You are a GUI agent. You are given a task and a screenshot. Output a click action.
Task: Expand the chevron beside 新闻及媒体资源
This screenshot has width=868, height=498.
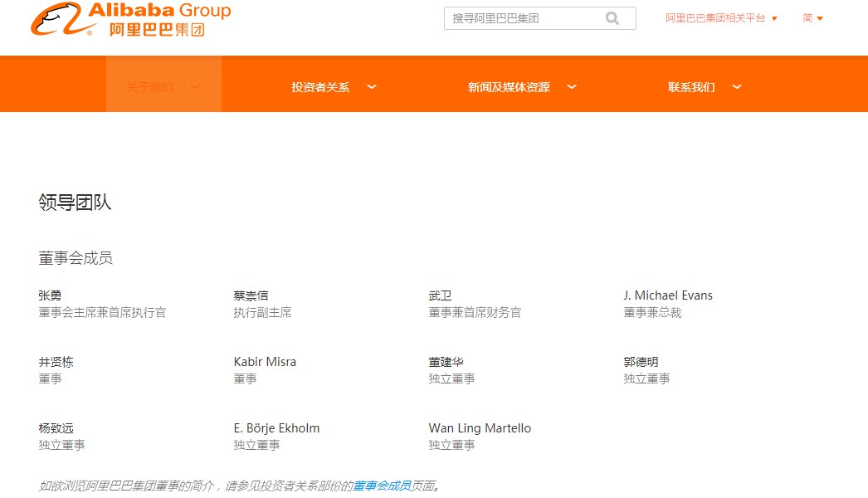572,87
